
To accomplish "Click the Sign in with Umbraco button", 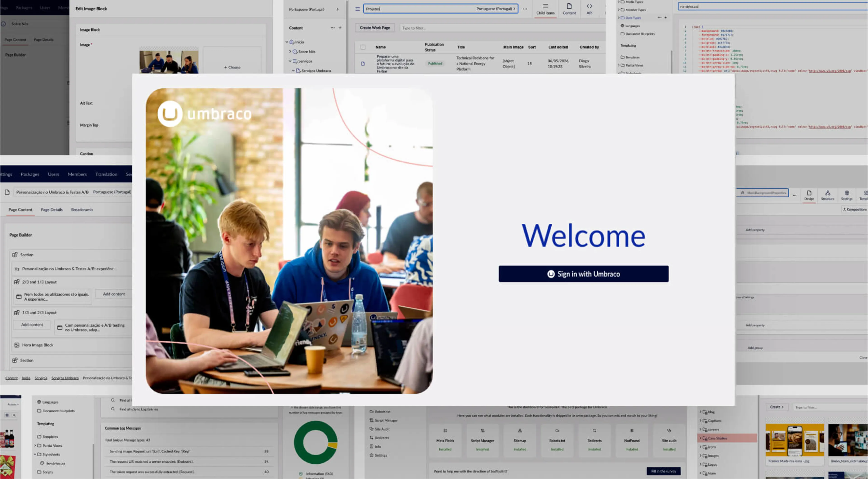I will (x=583, y=274).
